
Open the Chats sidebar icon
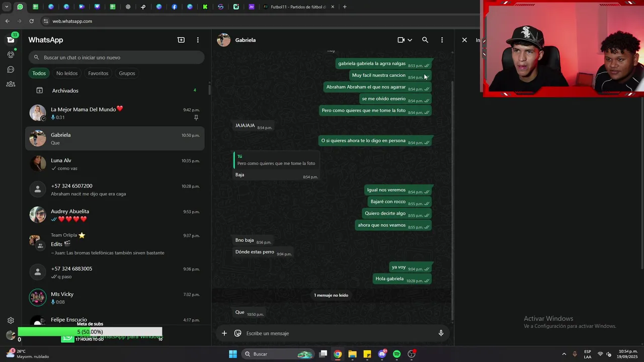click(x=11, y=40)
